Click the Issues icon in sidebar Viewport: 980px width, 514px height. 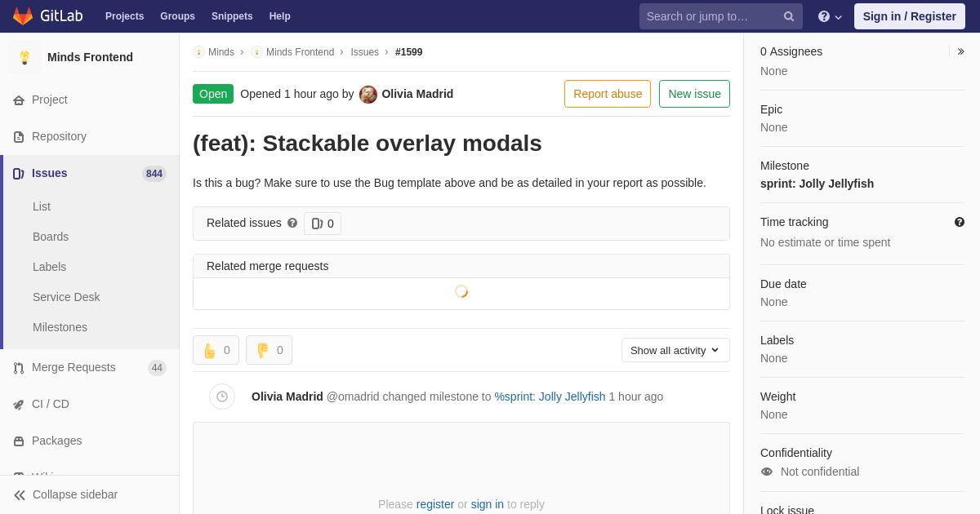click(19, 173)
